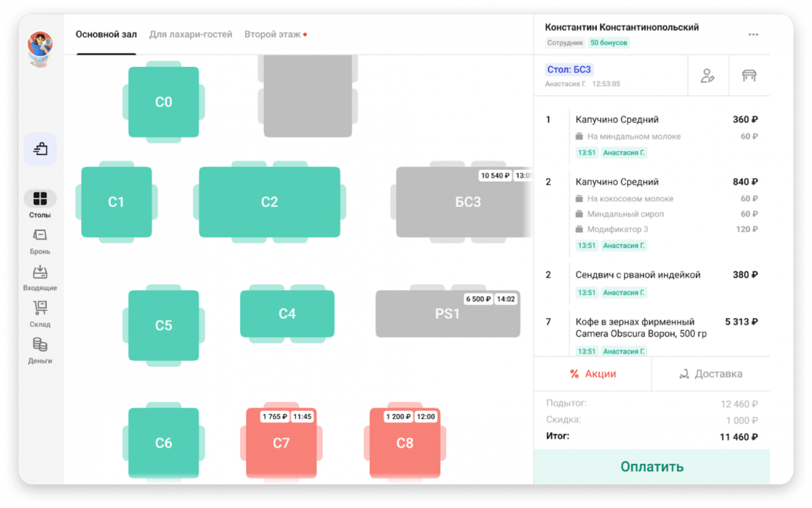
Task: Select the grey table PS1
Action: click(448, 314)
